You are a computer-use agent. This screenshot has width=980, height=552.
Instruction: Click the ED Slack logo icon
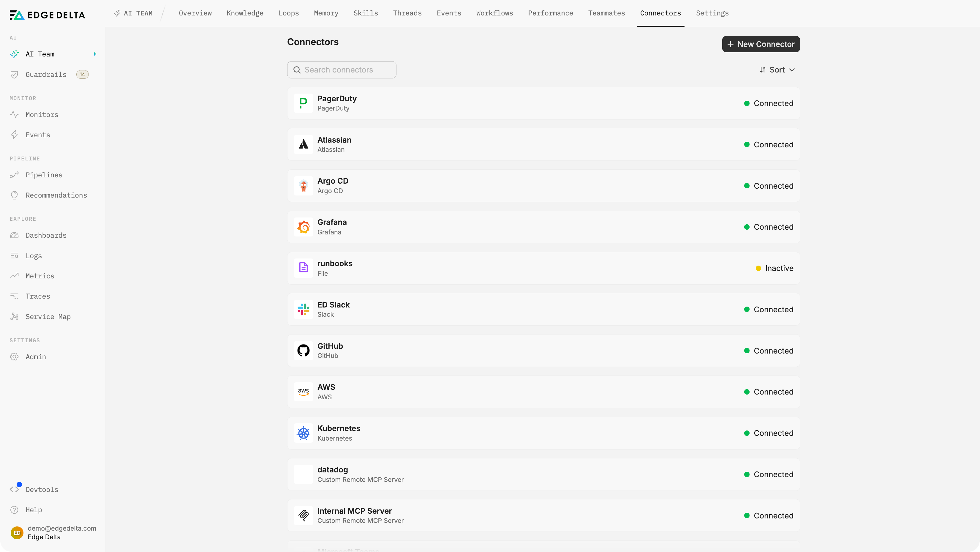pyautogui.click(x=303, y=310)
